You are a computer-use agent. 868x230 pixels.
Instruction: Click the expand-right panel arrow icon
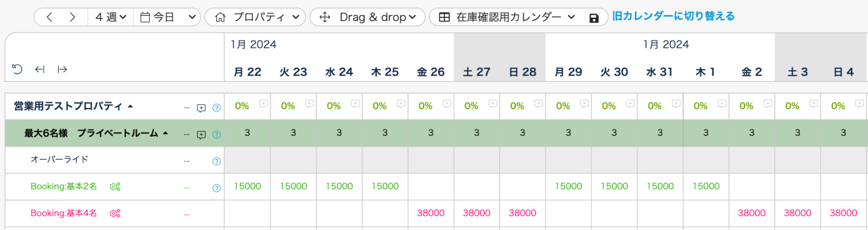[63, 70]
